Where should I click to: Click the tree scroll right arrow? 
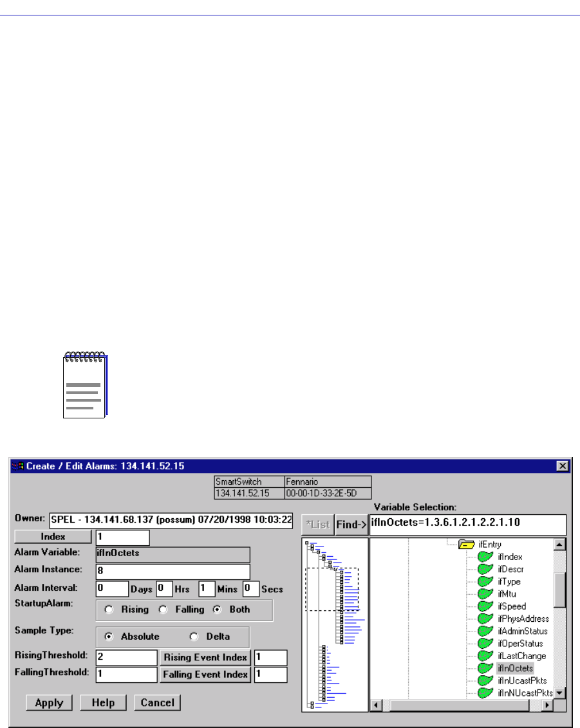click(548, 705)
